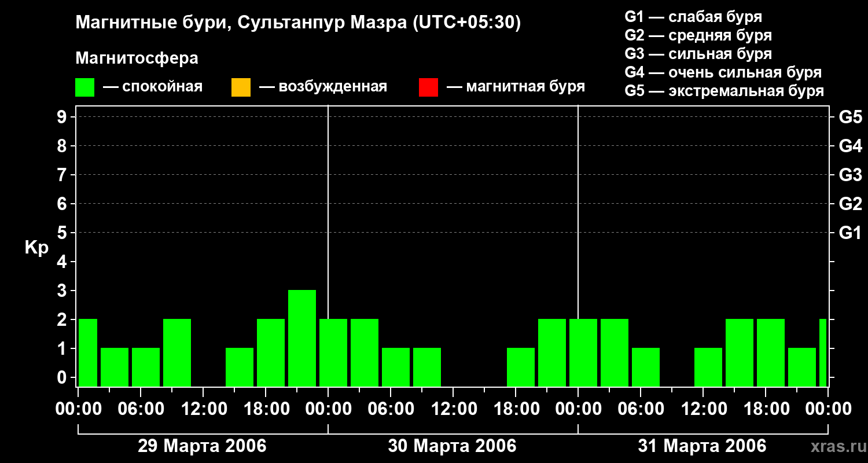Image resolution: width=868 pixels, height=463 pixels.
Task: Click '18:00' time label under 31 March
Action: pos(766,409)
